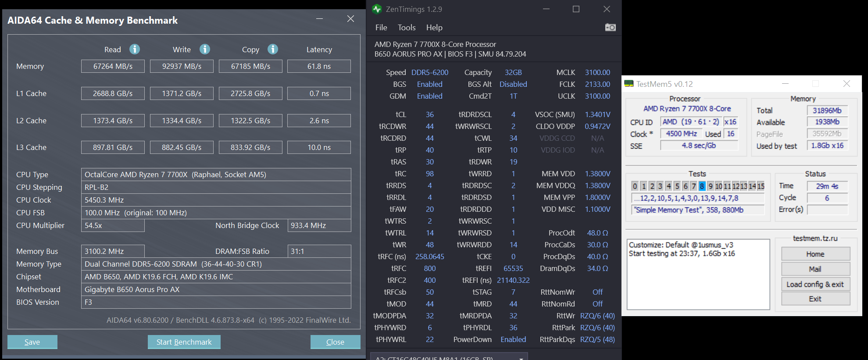The image size is (868, 360).
Task: Maximize the ZenTimings window
Action: [x=576, y=9]
